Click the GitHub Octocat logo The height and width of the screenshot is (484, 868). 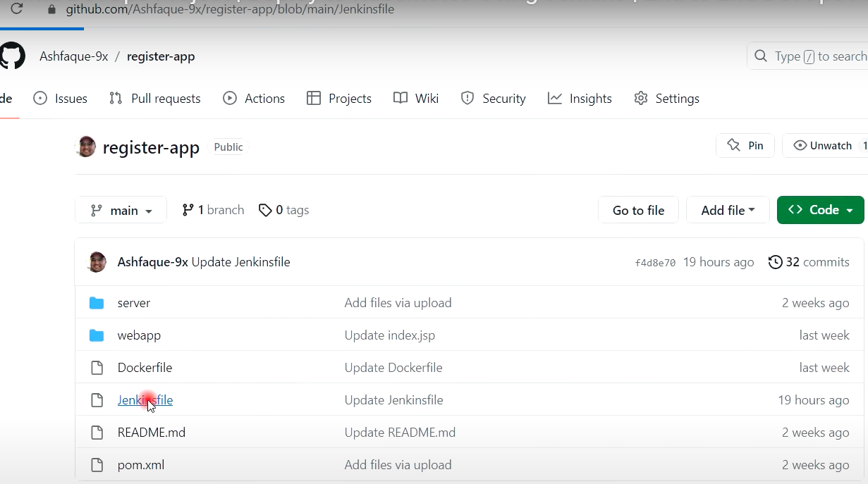coord(12,56)
